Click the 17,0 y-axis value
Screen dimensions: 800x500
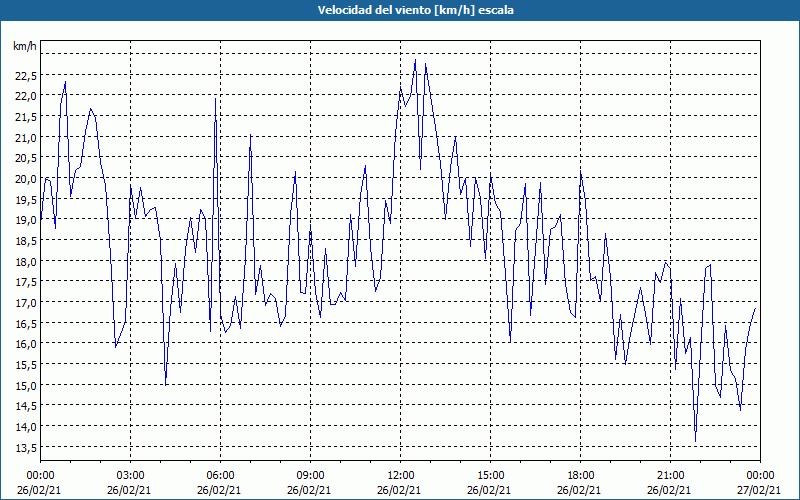coord(26,303)
